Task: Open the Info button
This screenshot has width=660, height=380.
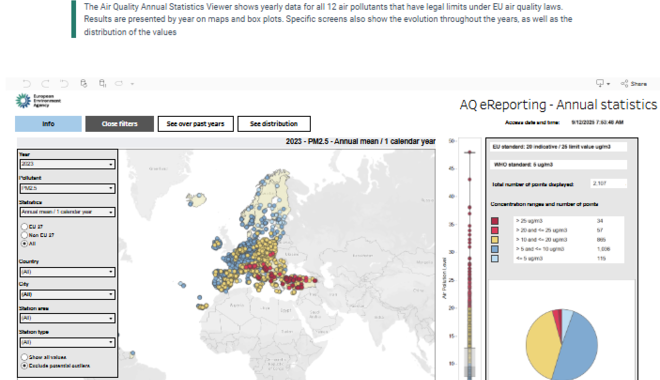Action: point(48,124)
